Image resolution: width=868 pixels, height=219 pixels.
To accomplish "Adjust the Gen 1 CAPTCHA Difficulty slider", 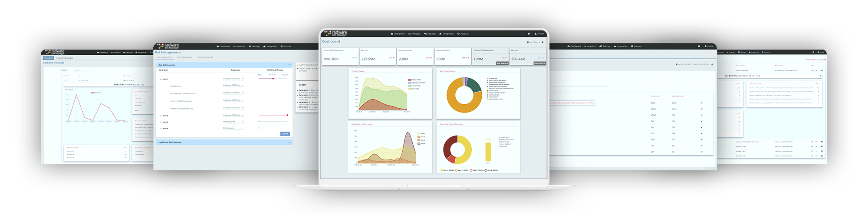I will (x=273, y=79).
